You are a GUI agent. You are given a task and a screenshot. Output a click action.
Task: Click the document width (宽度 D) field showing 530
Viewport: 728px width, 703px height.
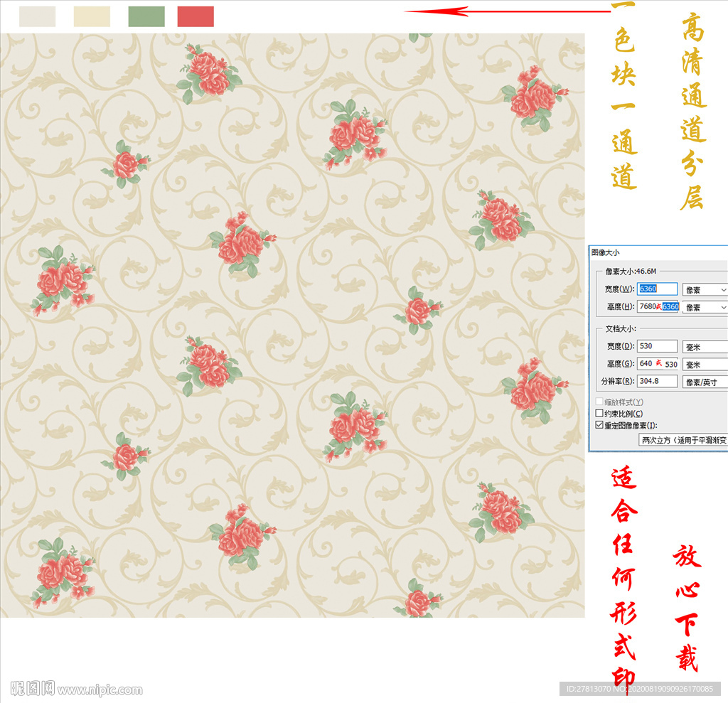click(x=657, y=346)
